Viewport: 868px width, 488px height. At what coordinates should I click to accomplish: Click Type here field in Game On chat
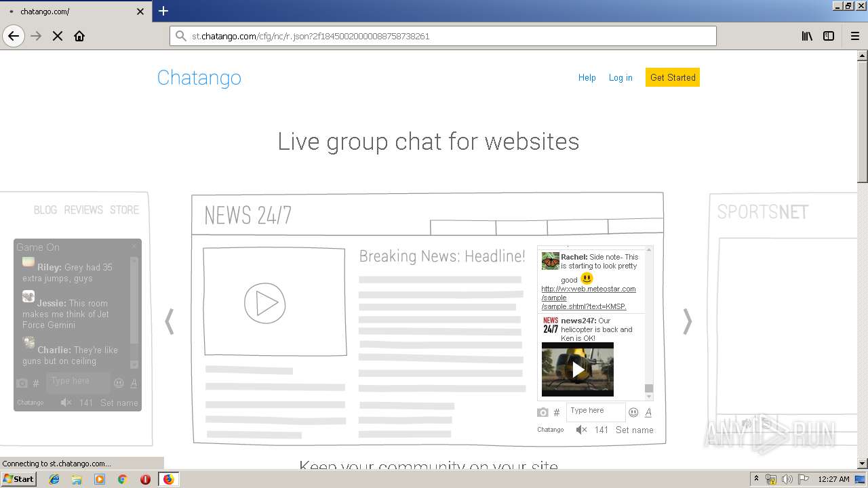pyautogui.click(x=77, y=382)
